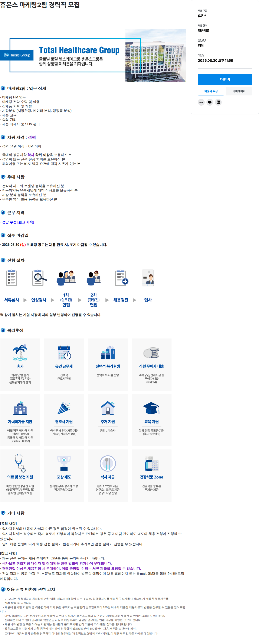Go to 마이페이지
The height and width of the screenshot is (644, 259).
point(239,91)
